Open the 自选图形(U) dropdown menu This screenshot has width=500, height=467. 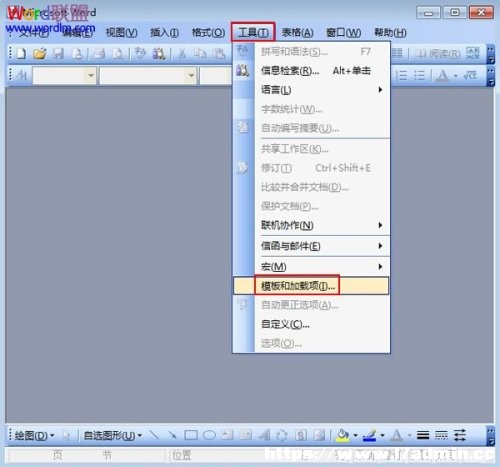tap(113, 435)
